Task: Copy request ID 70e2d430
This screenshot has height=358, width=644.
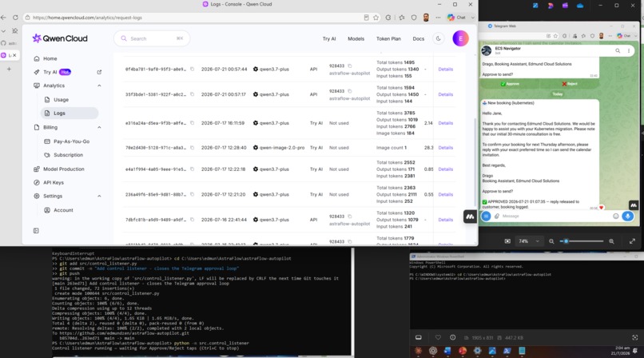Action: [192, 147]
